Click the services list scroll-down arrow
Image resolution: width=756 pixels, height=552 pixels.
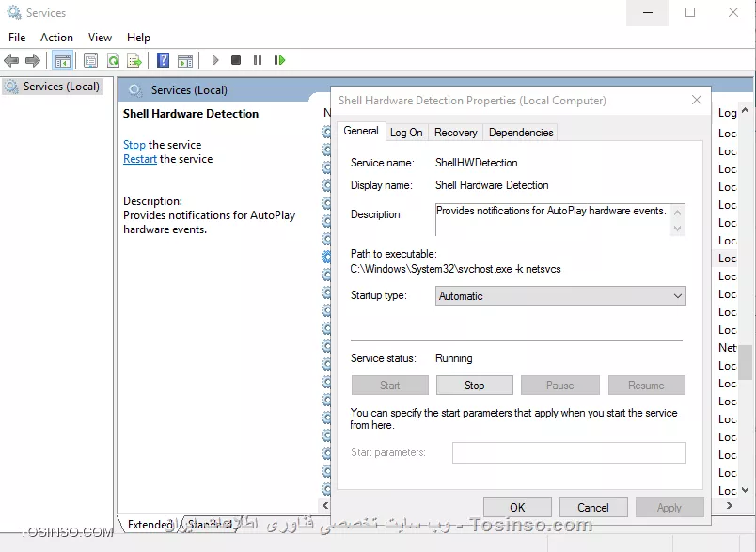click(745, 490)
